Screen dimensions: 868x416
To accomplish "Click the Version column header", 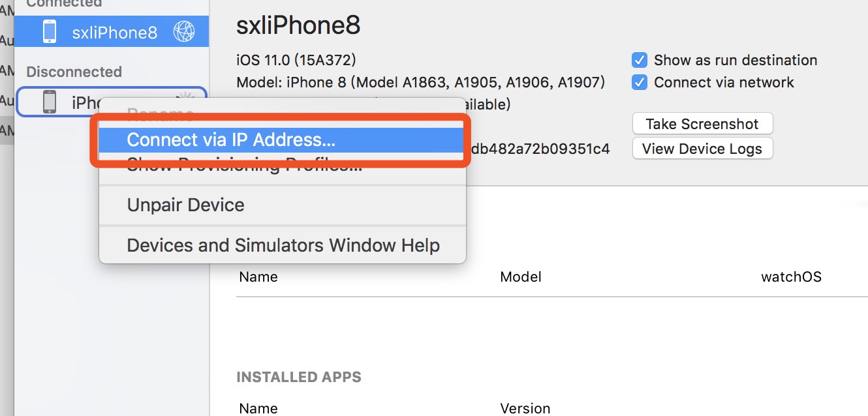I will point(525,409).
